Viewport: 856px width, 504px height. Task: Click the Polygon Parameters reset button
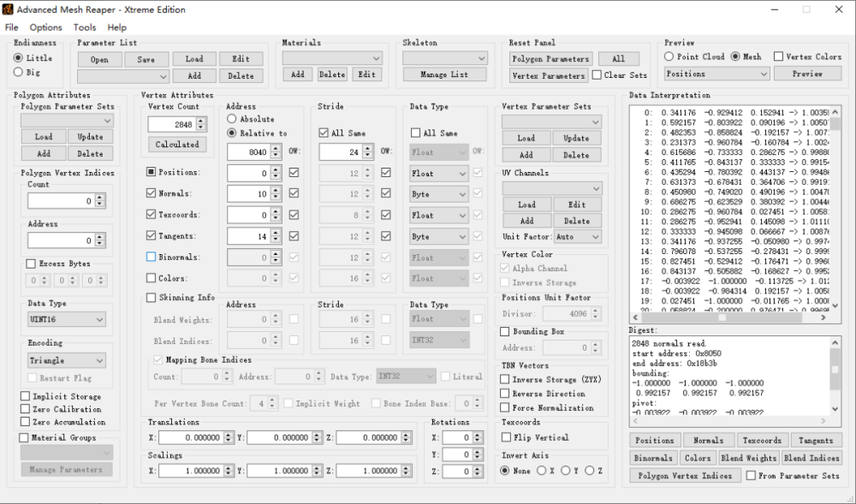tap(550, 59)
